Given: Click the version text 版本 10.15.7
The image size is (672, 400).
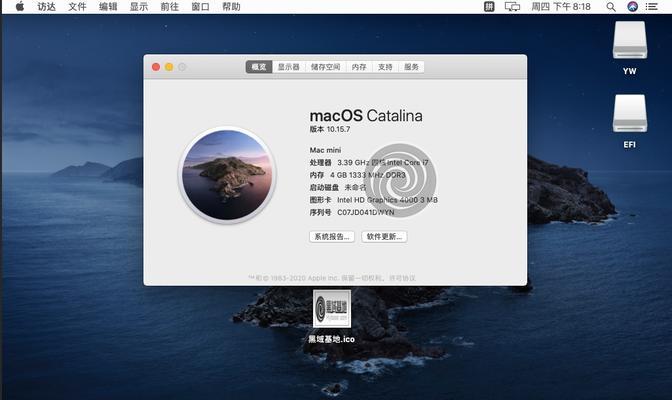Looking at the screenshot, I should coord(330,129).
